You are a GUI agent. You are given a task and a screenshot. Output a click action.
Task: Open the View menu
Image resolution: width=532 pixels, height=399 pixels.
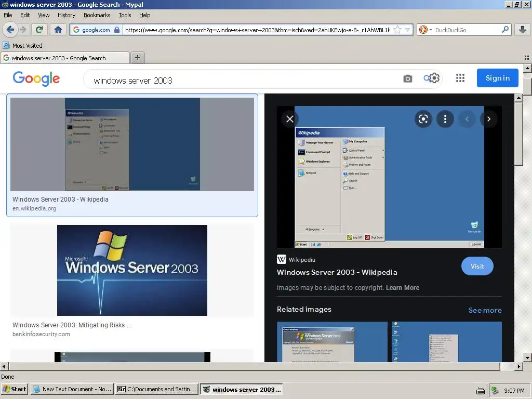[44, 15]
